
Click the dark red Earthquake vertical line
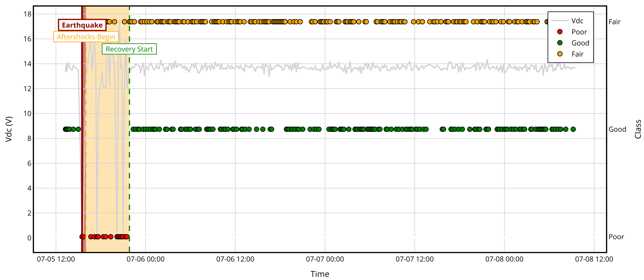(x=82, y=150)
